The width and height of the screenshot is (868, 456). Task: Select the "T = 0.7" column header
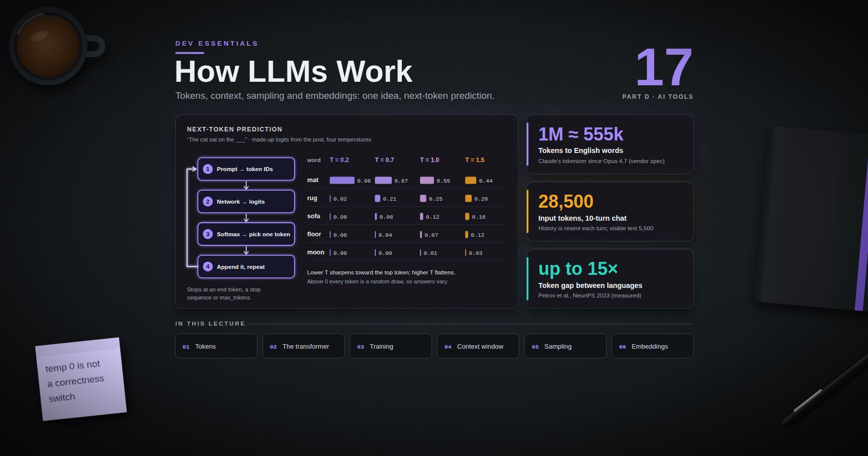click(384, 160)
